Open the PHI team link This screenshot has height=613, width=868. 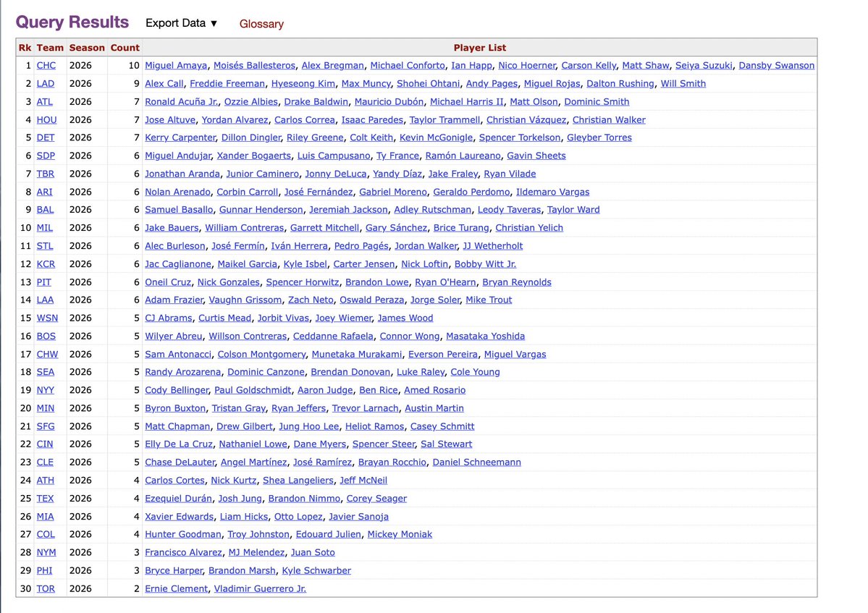coord(44,571)
